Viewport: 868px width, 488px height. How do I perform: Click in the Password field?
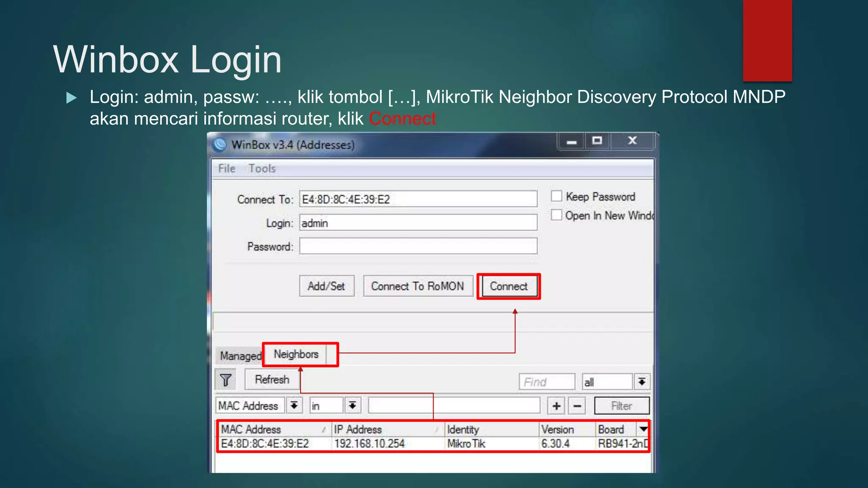coord(418,246)
